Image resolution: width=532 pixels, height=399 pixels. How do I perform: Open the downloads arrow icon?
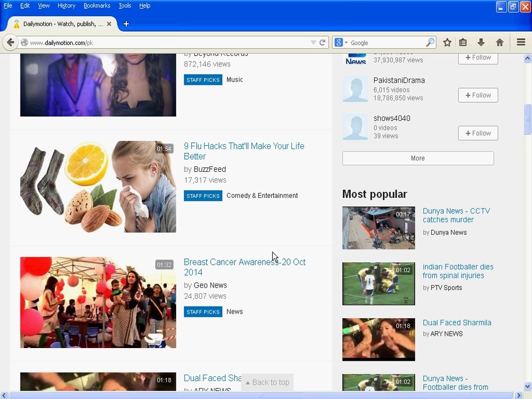[481, 43]
